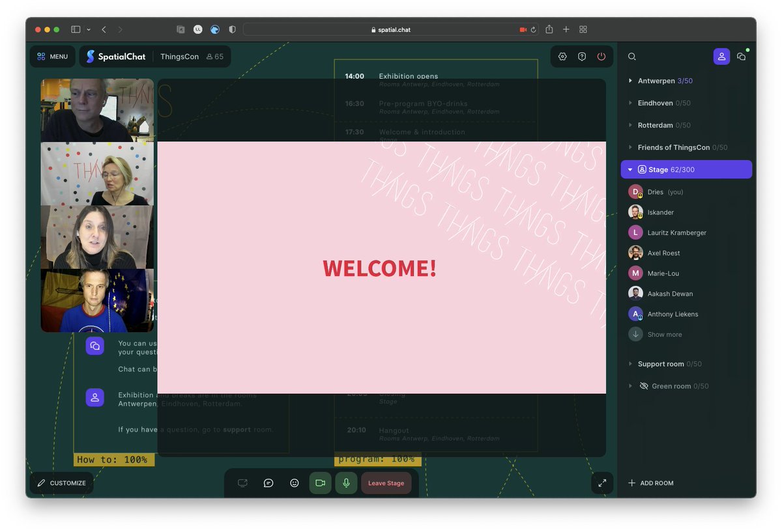The width and height of the screenshot is (782, 532).
Task: Click the plus icon beside ADD ROOM
Action: [631, 483]
